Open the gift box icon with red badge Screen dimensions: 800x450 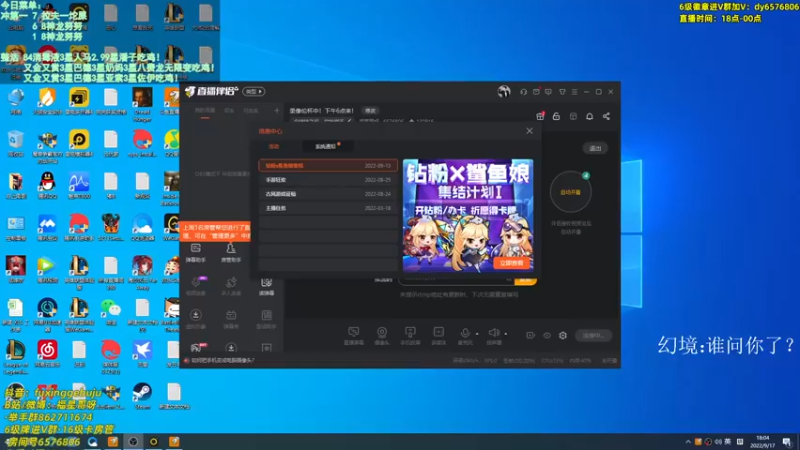540,116
